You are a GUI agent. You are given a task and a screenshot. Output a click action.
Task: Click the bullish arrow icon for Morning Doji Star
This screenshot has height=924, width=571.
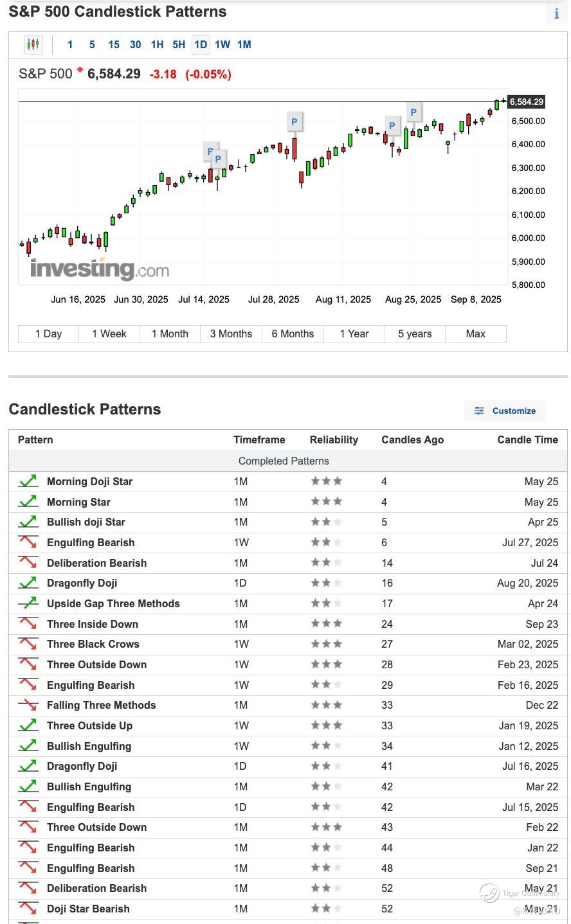pos(28,481)
